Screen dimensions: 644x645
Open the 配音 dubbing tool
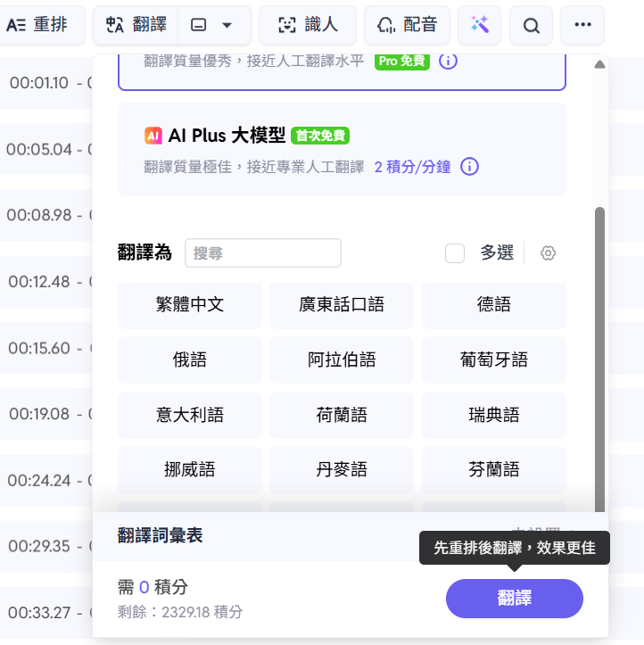click(x=407, y=25)
